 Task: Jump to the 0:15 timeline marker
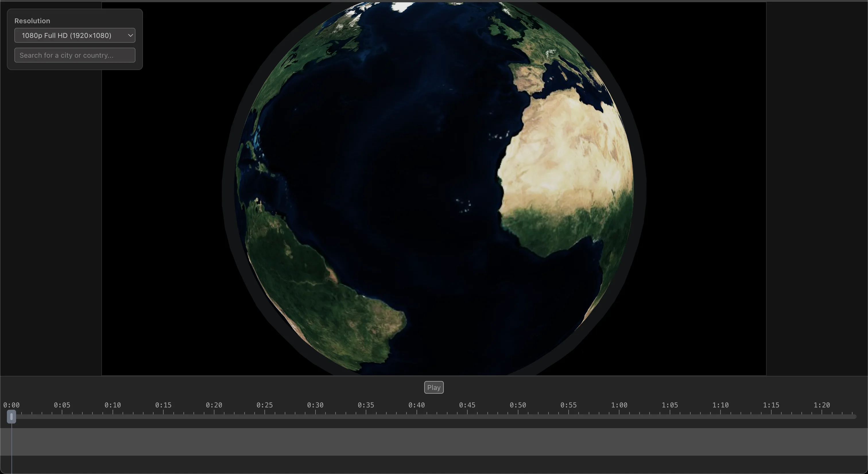[x=163, y=405]
